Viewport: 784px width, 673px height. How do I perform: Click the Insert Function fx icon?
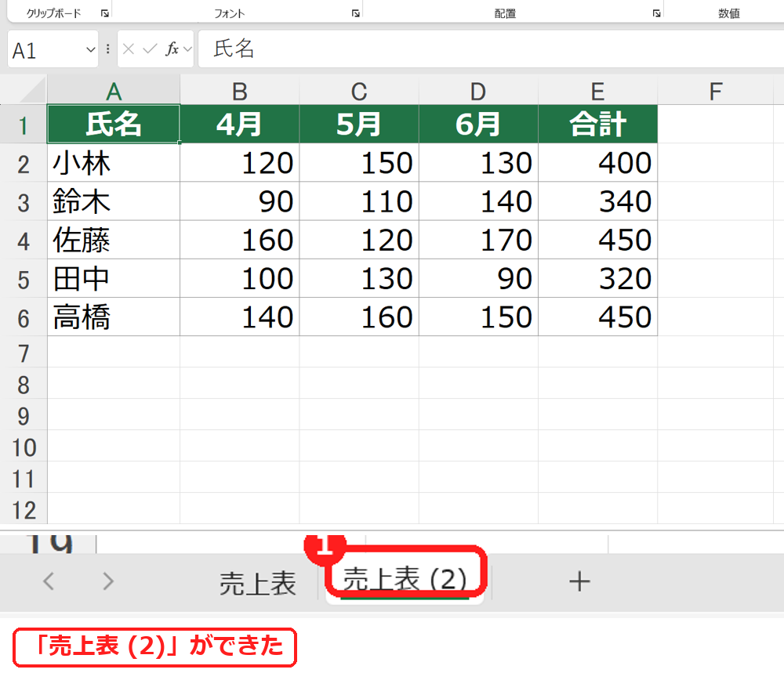pos(172,49)
